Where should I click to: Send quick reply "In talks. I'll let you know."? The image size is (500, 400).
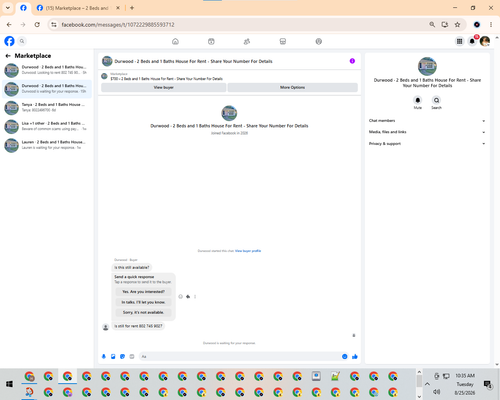143,302
